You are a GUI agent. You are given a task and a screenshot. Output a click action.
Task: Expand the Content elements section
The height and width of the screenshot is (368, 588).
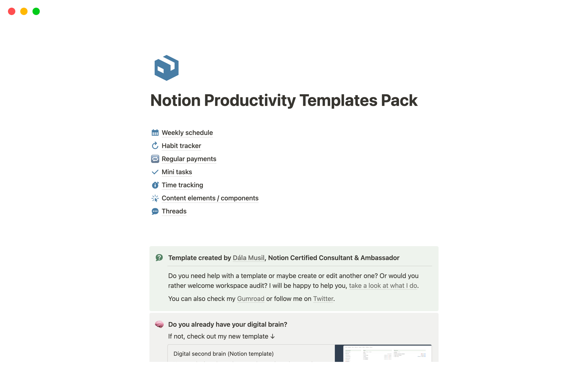[210, 198]
